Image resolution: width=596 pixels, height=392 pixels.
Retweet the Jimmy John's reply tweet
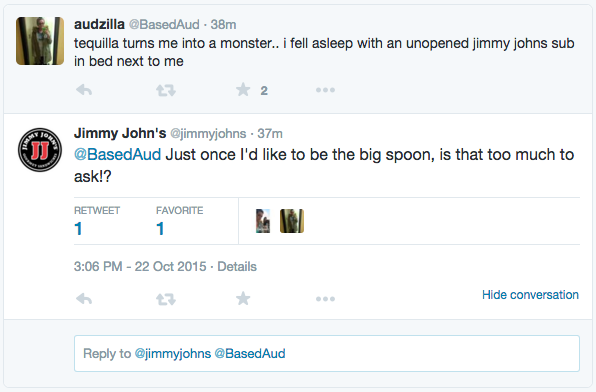(166, 299)
